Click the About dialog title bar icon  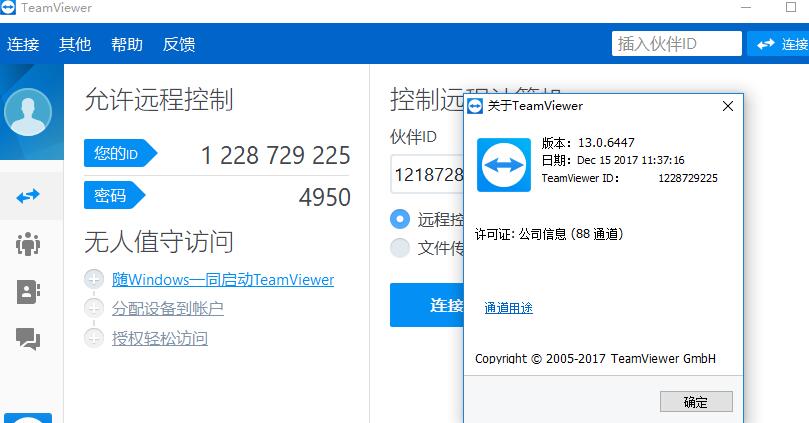click(475, 106)
